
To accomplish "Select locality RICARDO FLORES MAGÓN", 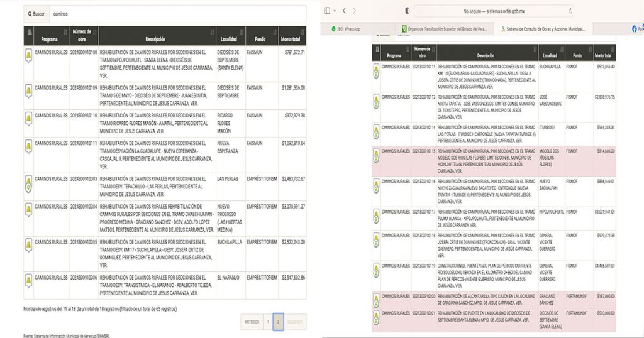I will (225, 124).
